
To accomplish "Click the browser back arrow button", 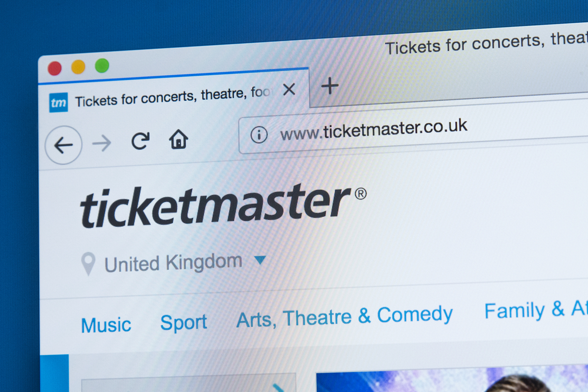I will [64, 145].
